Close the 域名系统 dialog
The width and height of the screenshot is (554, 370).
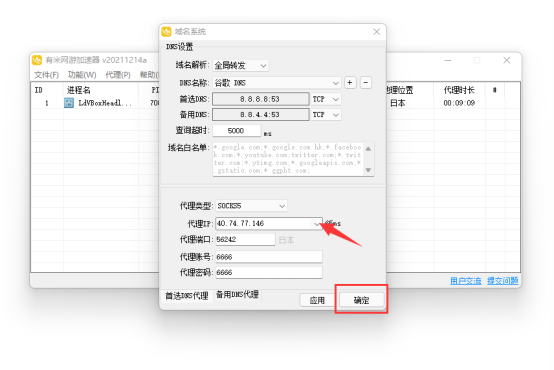(x=377, y=32)
